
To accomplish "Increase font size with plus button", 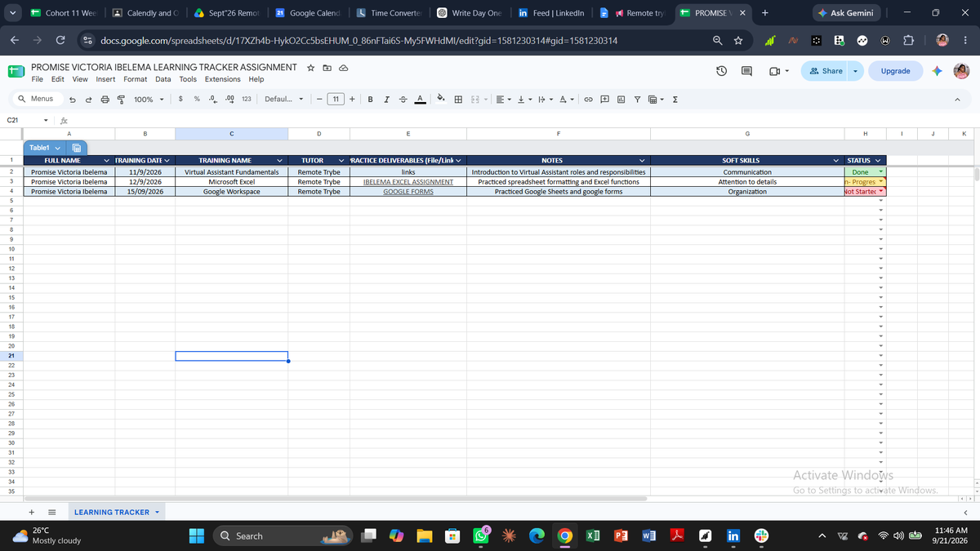I will 352,99.
